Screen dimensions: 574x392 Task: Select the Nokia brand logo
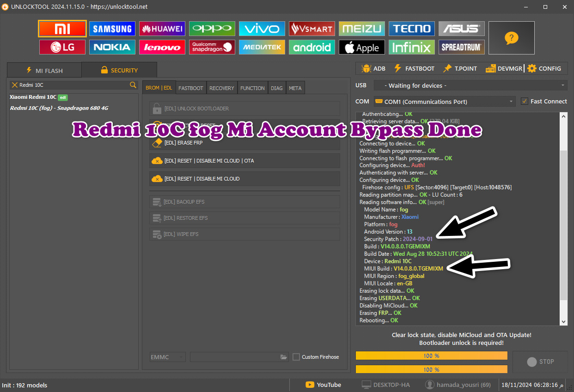112,47
